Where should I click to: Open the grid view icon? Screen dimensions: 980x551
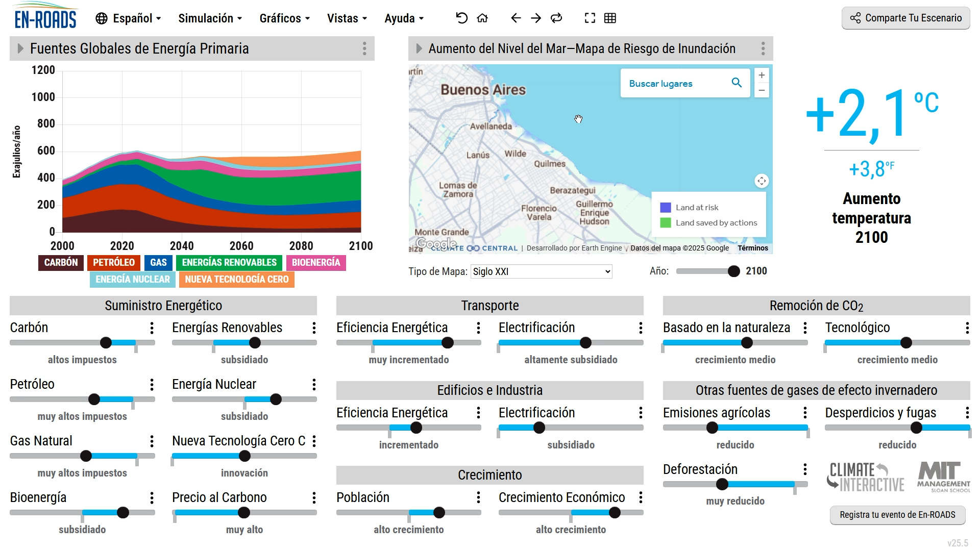pos(610,18)
